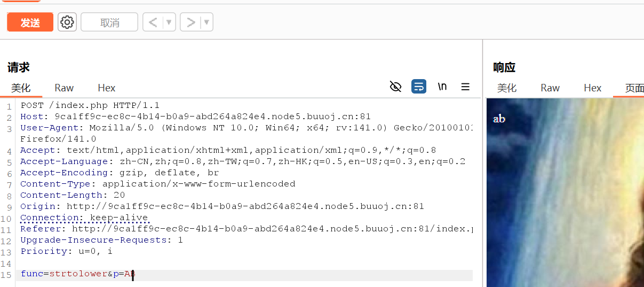Viewport: 644px width, 287px height.
Task: Open the response 页面 render tab
Action: click(634, 88)
